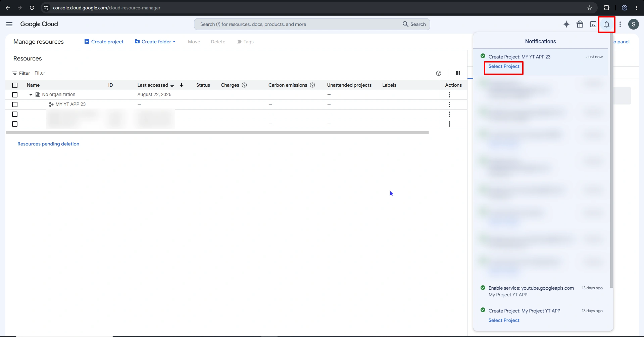This screenshot has height=337, width=644.
Task: Open Chrome three-dot menu
Action: click(637, 8)
